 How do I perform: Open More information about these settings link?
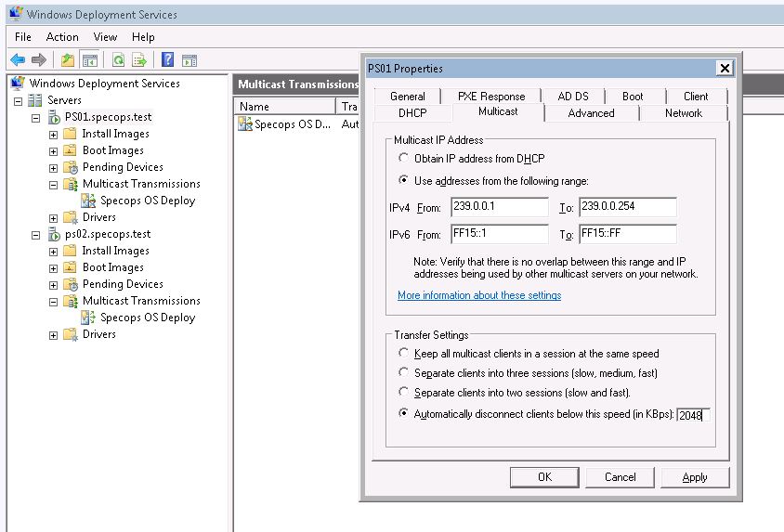479,295
